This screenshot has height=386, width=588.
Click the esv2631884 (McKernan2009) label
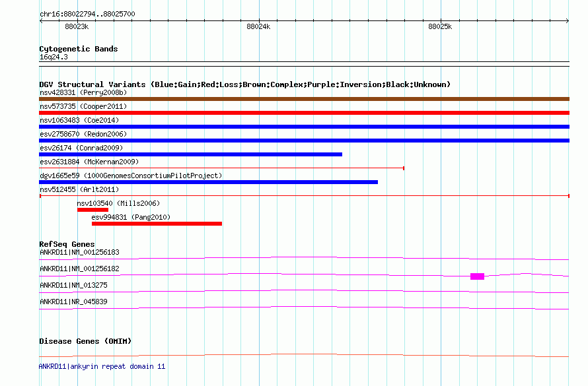[89, 162]
